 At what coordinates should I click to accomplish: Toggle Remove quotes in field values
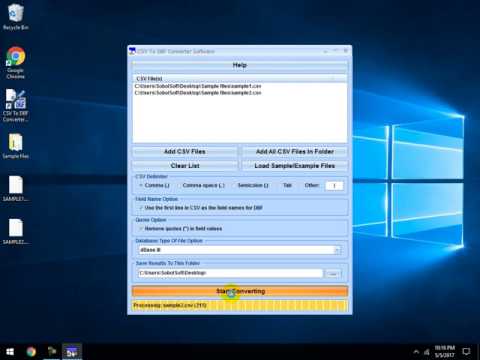(180, 229)
